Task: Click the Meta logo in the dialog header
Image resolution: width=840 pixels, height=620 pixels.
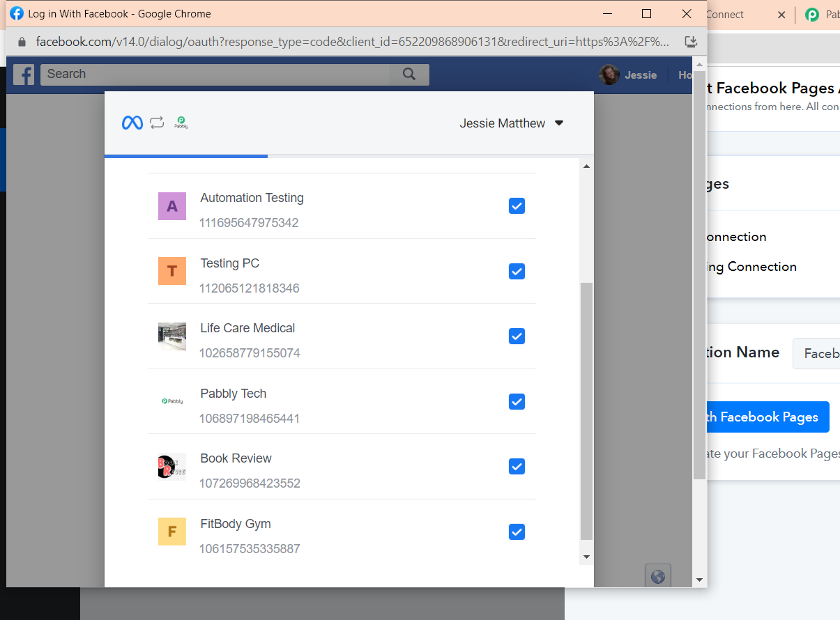Action: 132,123
